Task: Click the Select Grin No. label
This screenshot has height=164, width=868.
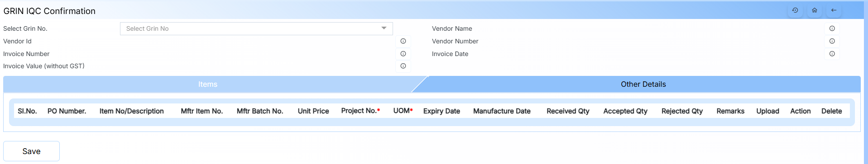Action: click(25, 28)
